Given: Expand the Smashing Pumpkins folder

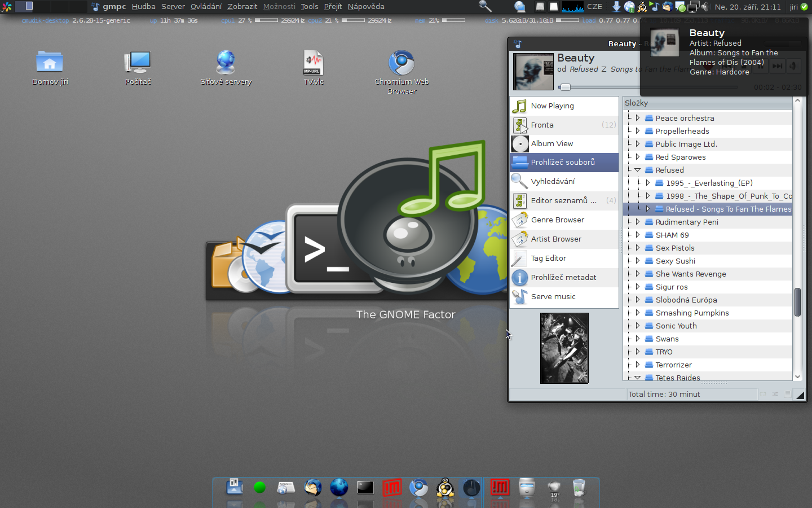Looking at the screenshot, I should click(638, 313).
